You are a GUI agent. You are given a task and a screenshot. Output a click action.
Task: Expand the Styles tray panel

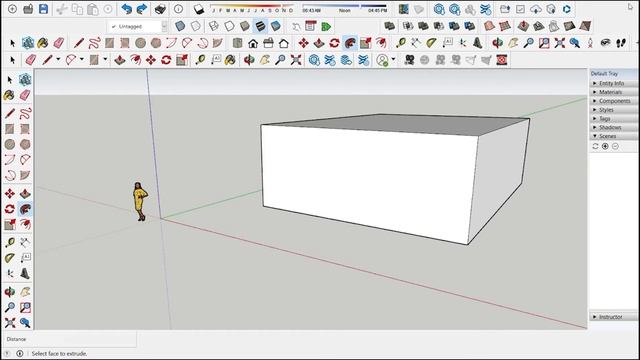click(614, 110)
